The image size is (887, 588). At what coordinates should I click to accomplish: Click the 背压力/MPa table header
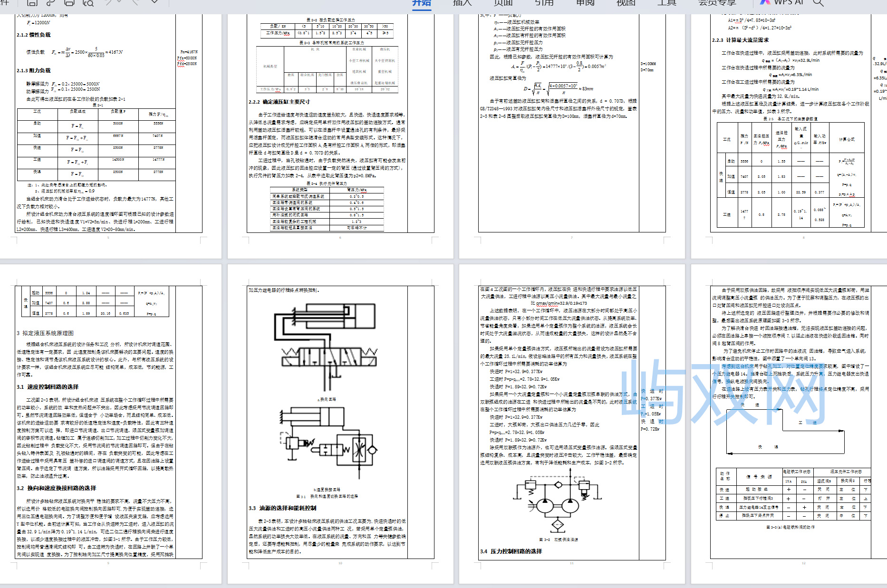(x=357, y=190)
